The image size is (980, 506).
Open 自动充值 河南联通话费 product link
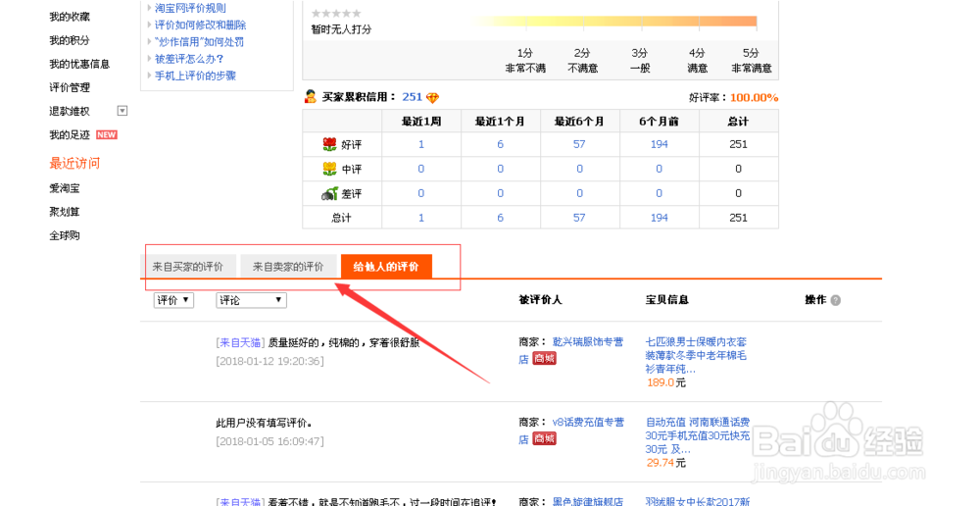698,435
